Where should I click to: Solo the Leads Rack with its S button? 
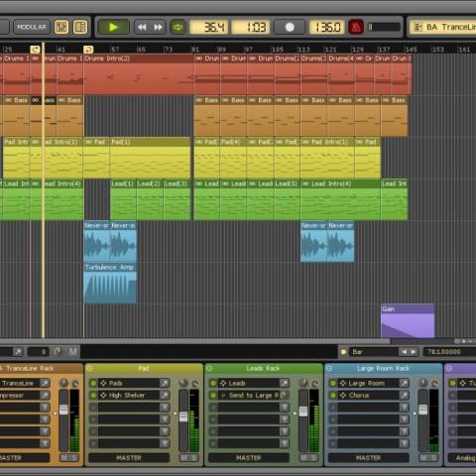(x=313, y=458)
